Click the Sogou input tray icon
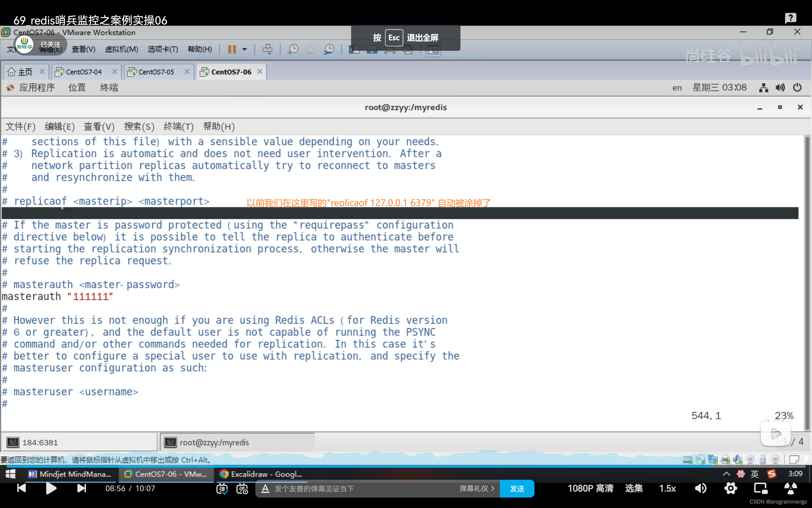 click(772, 474)
